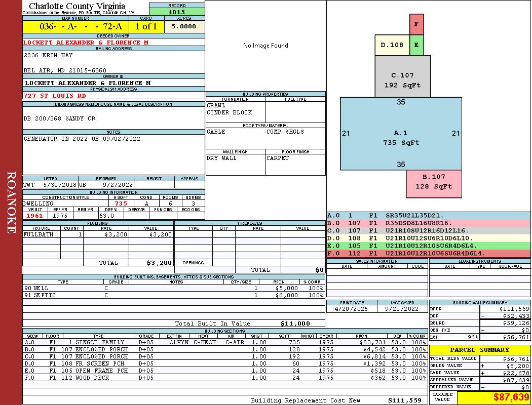Select the FULLBATH plumbing fixture row
The height and width of the screenshot is (405, 532).
(x=98, y=234)
